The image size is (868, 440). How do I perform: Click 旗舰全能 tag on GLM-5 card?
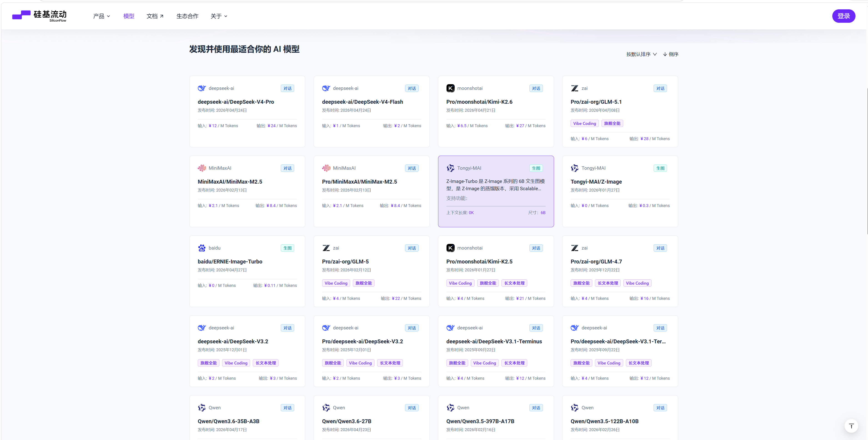(363, 283)
